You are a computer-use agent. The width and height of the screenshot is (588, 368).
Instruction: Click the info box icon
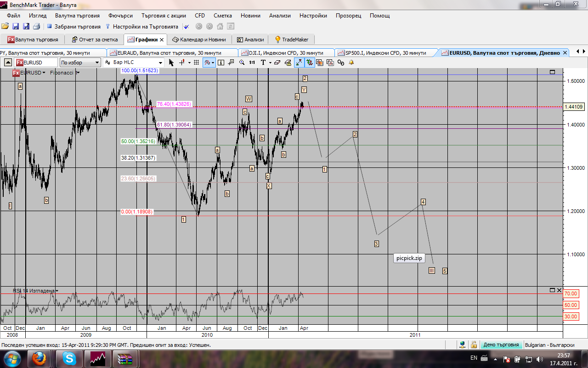click(221, 63)
